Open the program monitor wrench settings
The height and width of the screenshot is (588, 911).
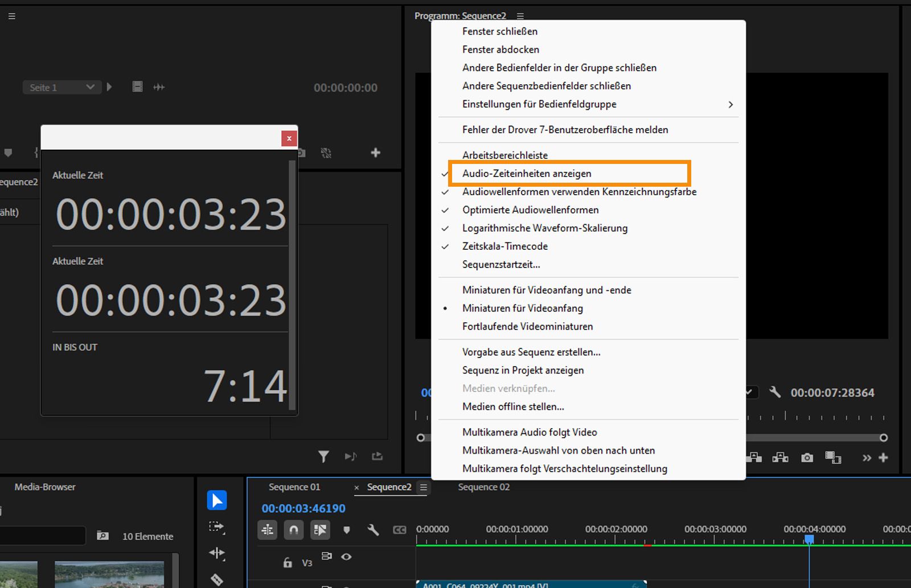coord(775,392)
